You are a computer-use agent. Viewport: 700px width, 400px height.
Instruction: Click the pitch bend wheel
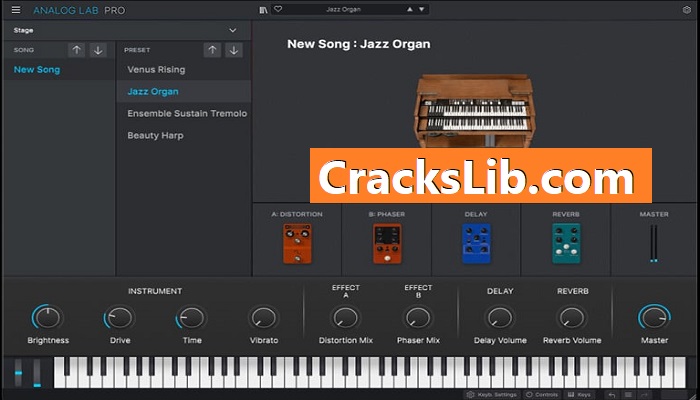point(18,372)
